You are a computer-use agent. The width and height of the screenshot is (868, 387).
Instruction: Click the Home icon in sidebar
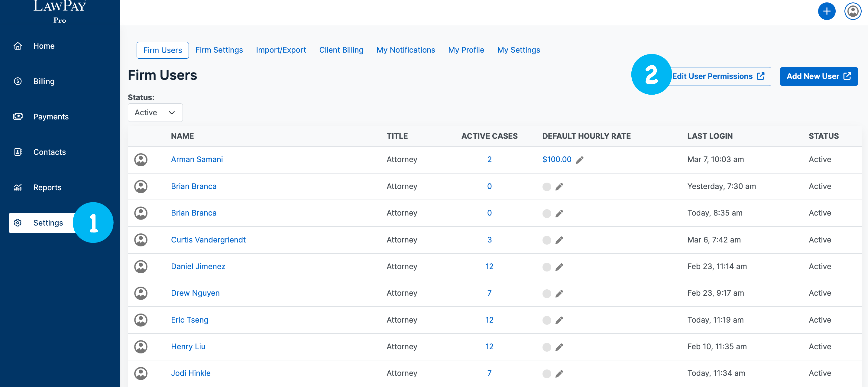tap(18, 46)
